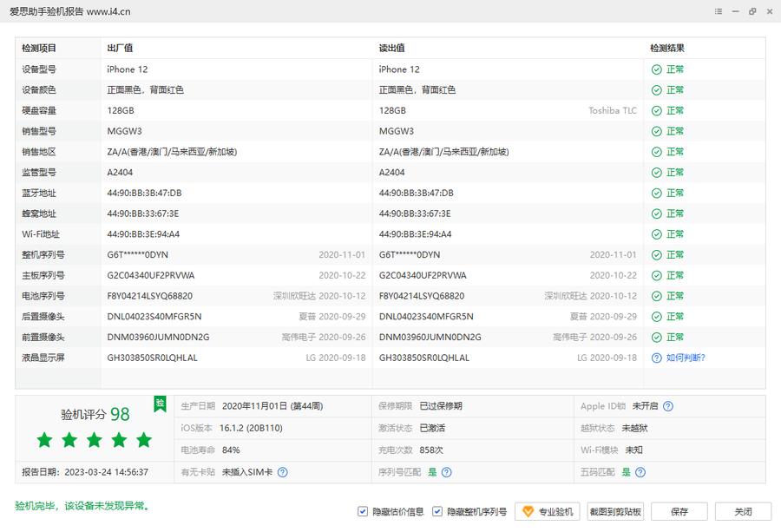Select factory cellular address 44:90:BB:33:67:3E
Viewport: 781px width, 532px height.
click(143, 213)
